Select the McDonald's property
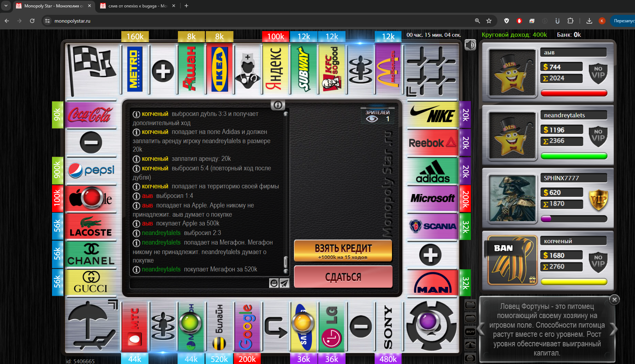Viewport: 635px width, 364px height. (x=388, y=69)
